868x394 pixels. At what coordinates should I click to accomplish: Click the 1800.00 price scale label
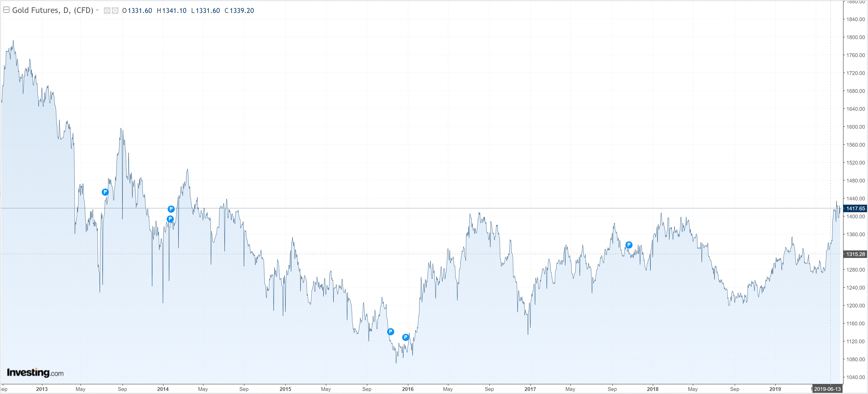(855, 37)
